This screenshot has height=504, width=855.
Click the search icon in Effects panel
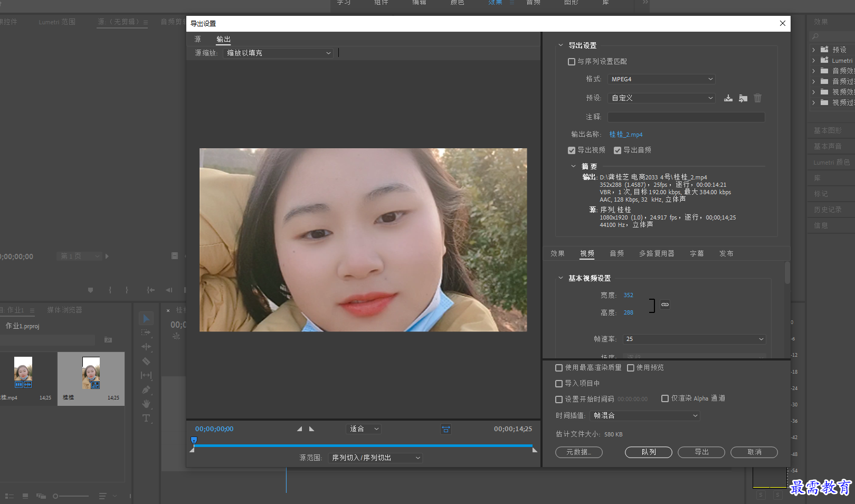[815, 36]
